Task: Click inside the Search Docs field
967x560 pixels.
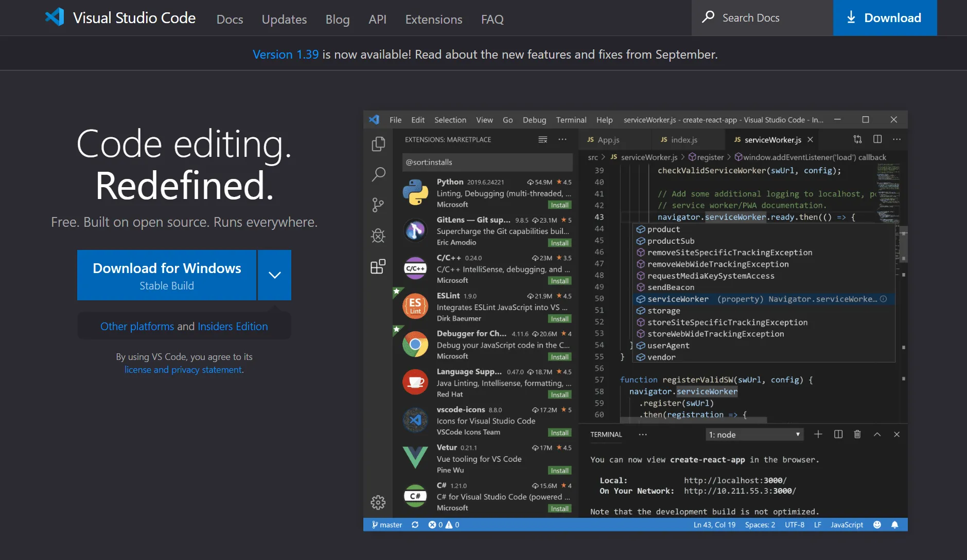Action: point(762,17)
